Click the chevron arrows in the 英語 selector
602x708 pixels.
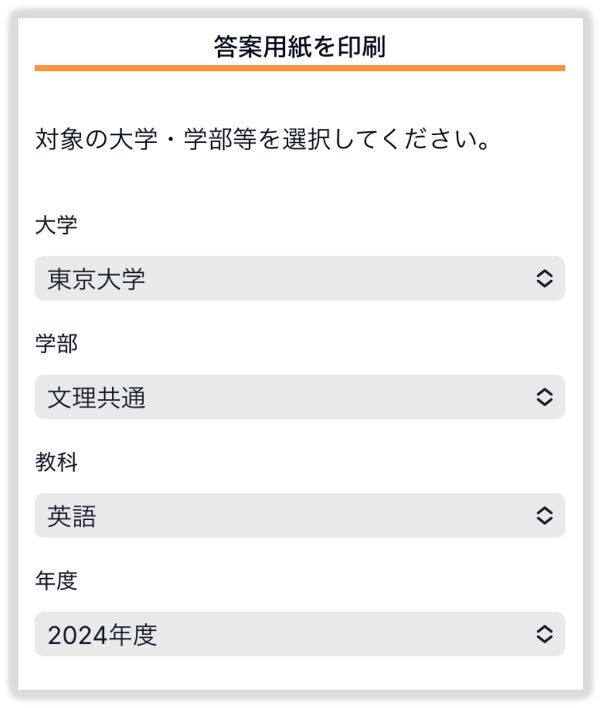pos(544,516)
